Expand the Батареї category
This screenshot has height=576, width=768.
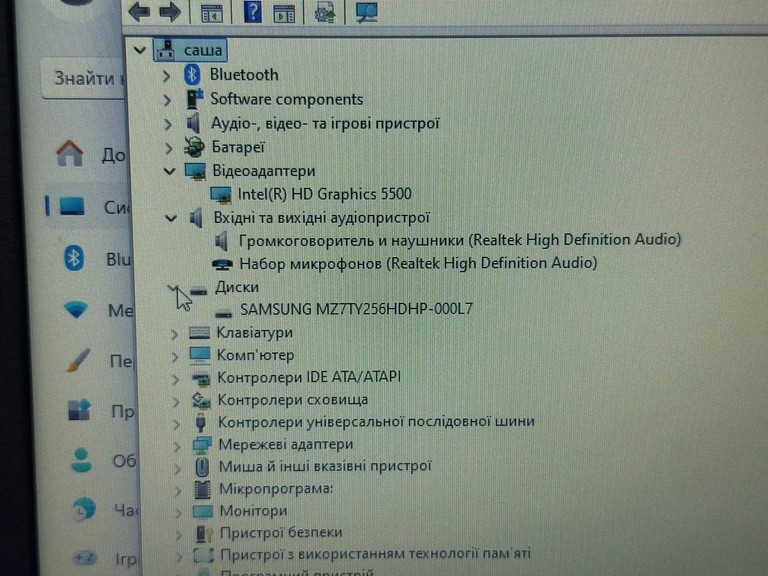pyautogui.click(x=168, y=147)
